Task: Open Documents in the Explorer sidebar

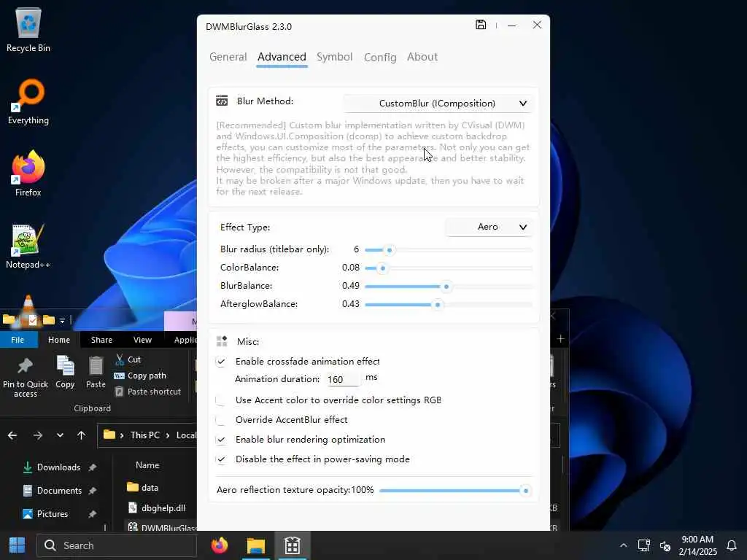Action: (x=58, y=491)
